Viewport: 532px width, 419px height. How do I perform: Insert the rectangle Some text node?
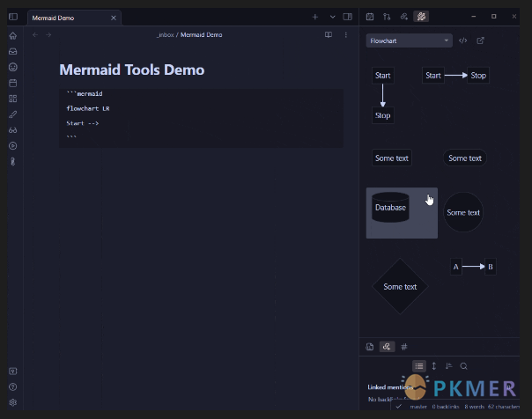pyautogui.click(x=392, y=158)
